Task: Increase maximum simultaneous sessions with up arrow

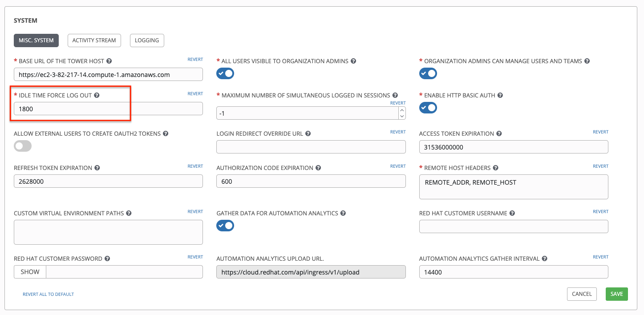Action: 402,110
